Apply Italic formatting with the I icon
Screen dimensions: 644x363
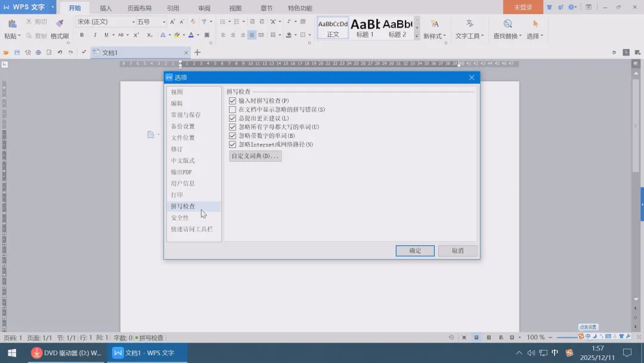click(x=94, y=35)
